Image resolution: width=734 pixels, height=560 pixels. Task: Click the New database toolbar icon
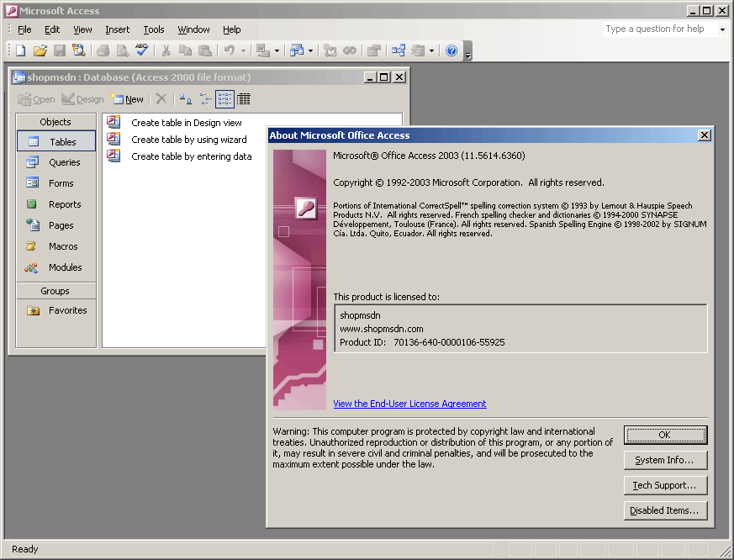click(x=21, y=50)
